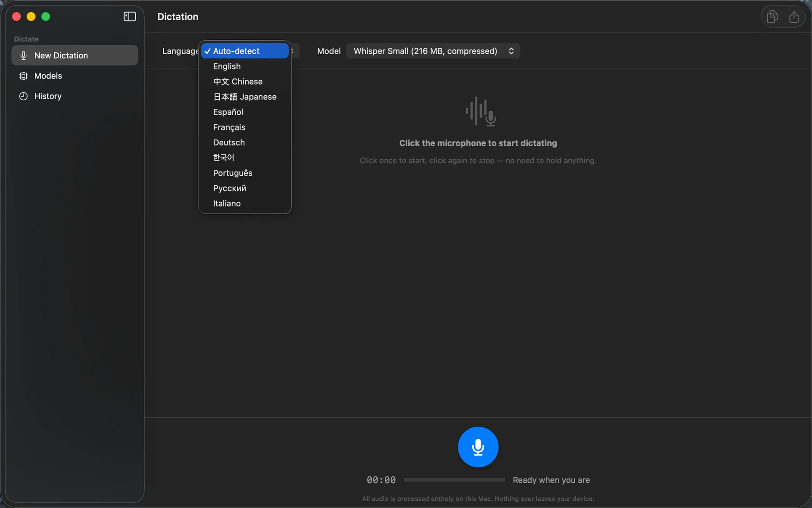Click the 00:00 timer readout
The height and width of the screenshot is (508, 812).
[x=381, y=480]
